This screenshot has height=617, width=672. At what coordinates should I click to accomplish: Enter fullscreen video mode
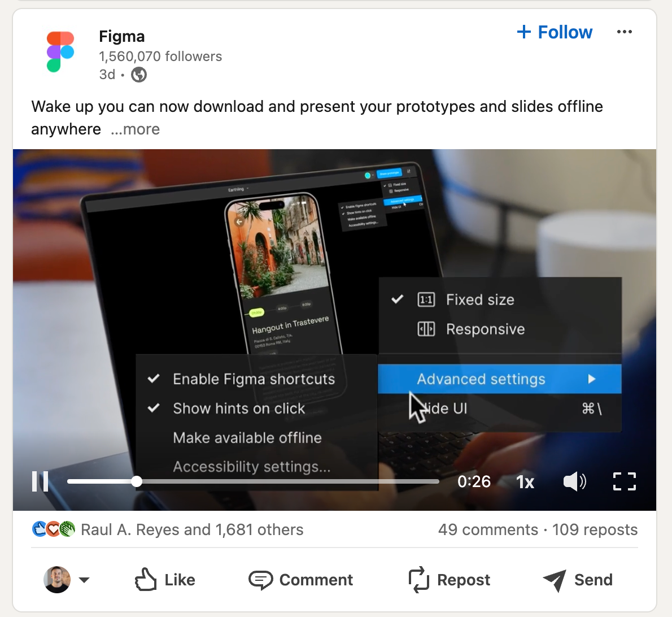(625, 481)
